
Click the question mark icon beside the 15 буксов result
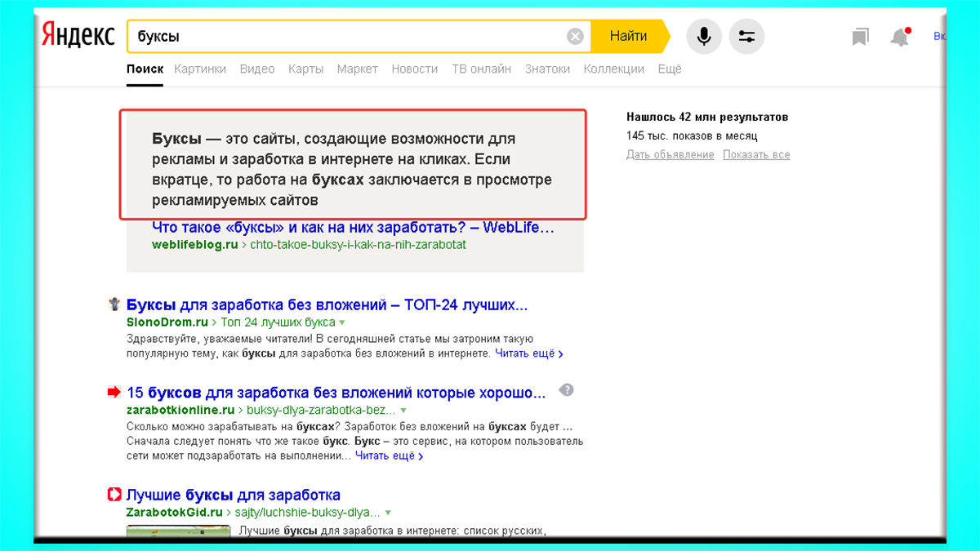click(567, 390)
